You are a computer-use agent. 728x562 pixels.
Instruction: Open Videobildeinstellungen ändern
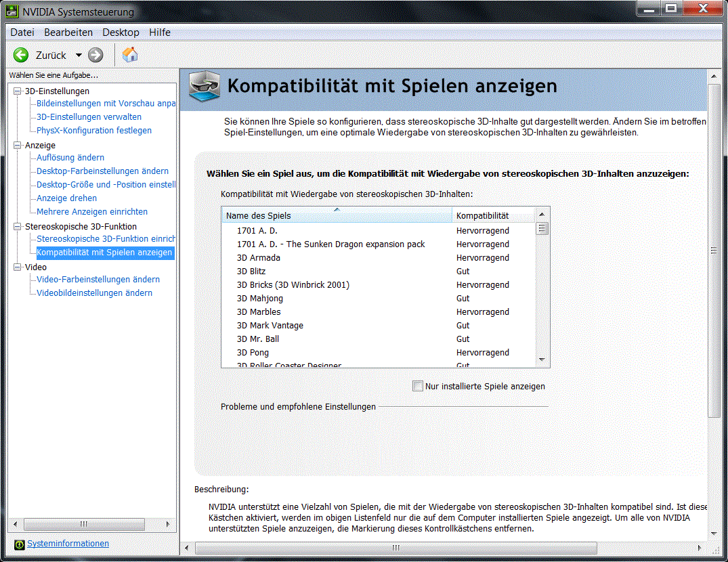[94, 293]
